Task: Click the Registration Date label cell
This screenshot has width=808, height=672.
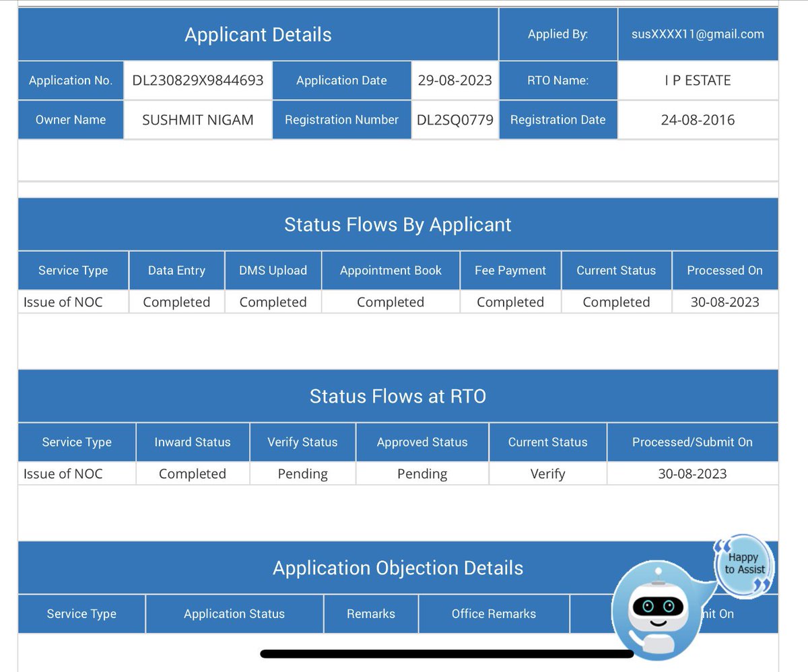Action: click(558, 120)
